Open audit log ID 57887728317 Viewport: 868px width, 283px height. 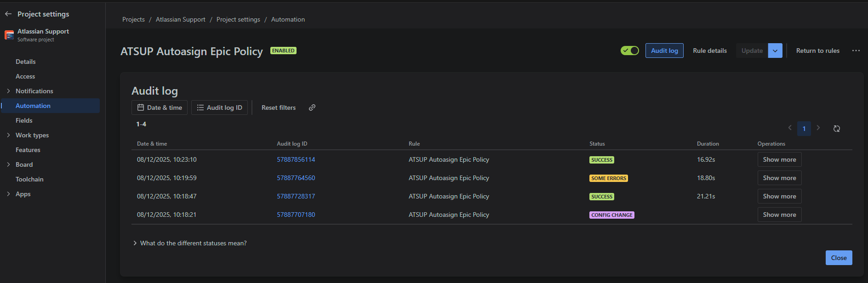[x=296, y=196]
